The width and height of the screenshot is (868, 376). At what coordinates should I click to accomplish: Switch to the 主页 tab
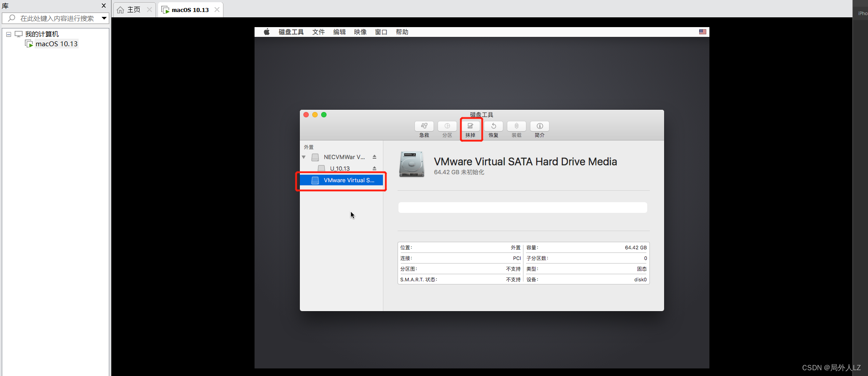(x=134, y=10)
